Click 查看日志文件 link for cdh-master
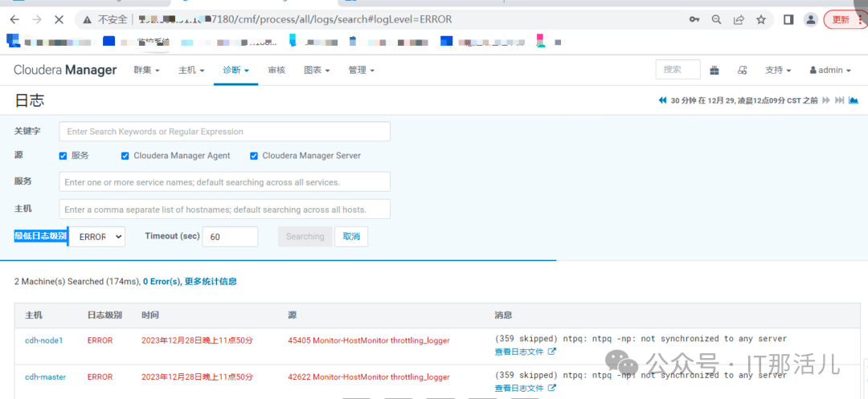The width and height of the screenshot is (868, 399). coord(519,388)
